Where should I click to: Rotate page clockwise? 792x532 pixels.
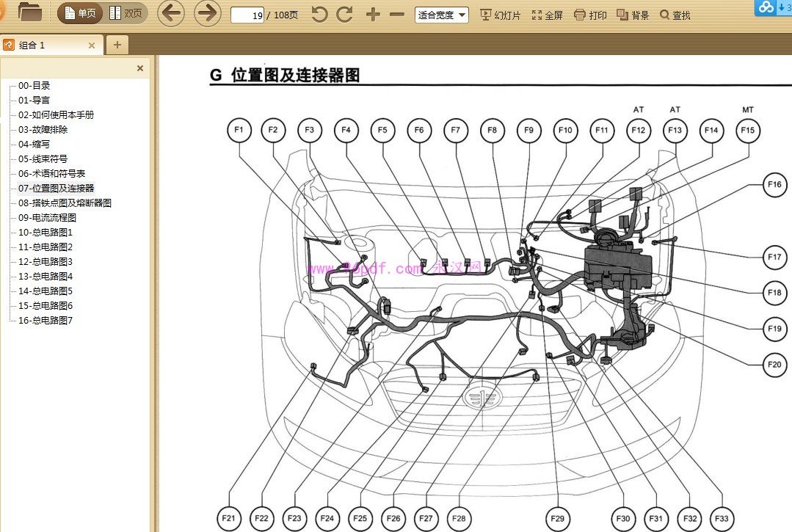[344, 14]
